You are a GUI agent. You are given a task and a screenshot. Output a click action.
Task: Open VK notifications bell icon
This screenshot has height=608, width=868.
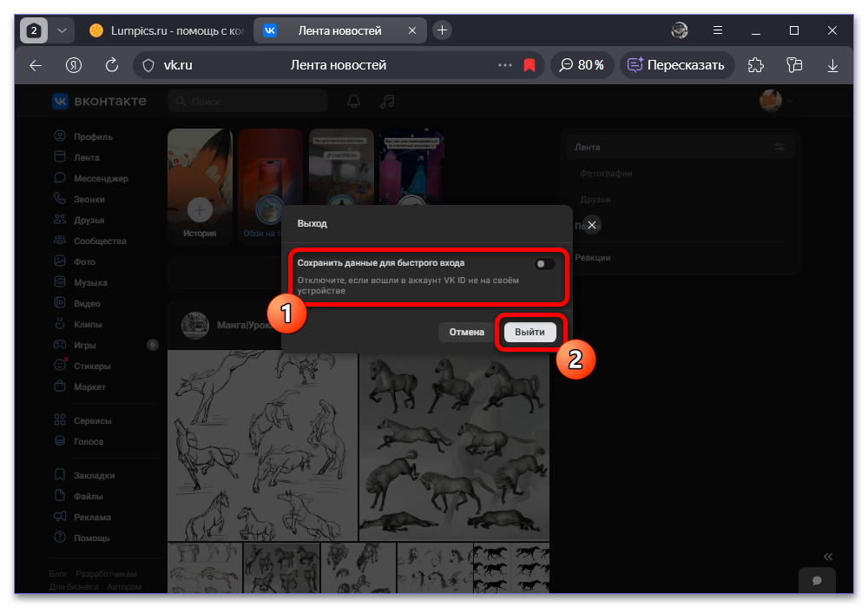click(353, 102)
